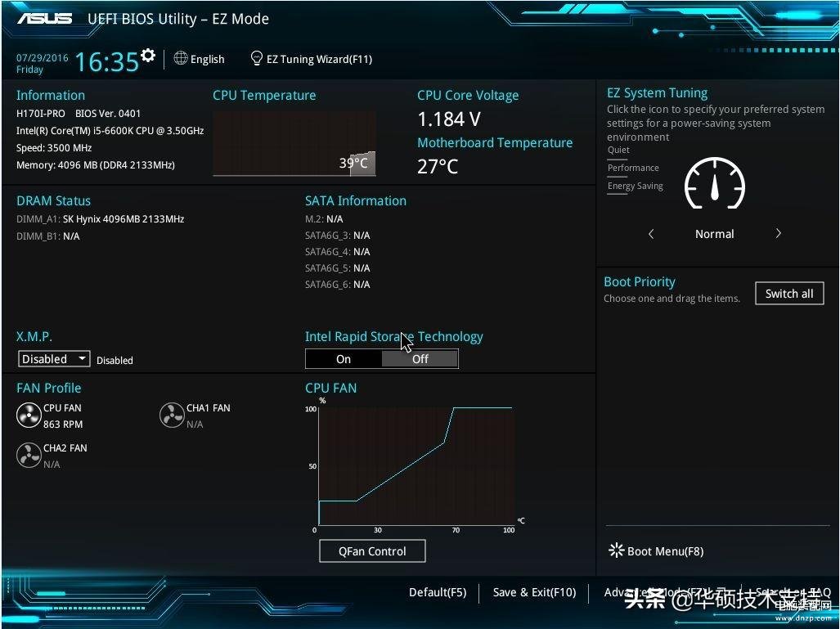Click the H170I-PRO model name
Viewport: 840px width, 629px height.
point(41,114)
